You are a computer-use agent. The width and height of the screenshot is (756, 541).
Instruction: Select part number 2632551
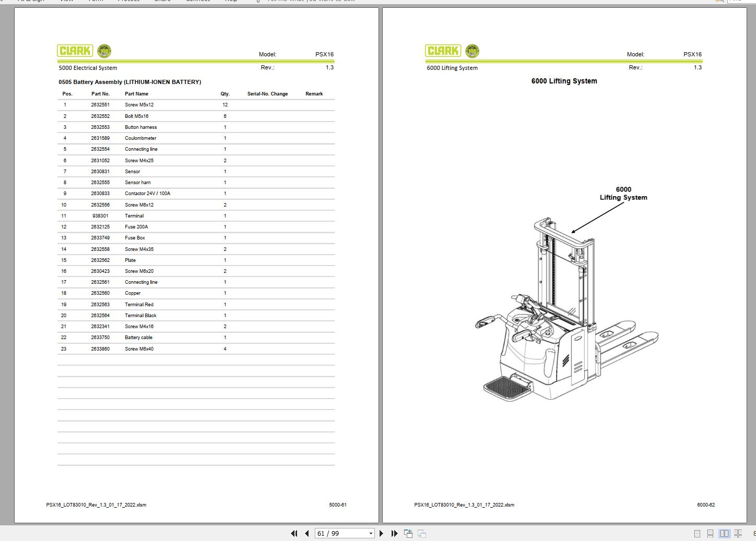coord(100,105)
